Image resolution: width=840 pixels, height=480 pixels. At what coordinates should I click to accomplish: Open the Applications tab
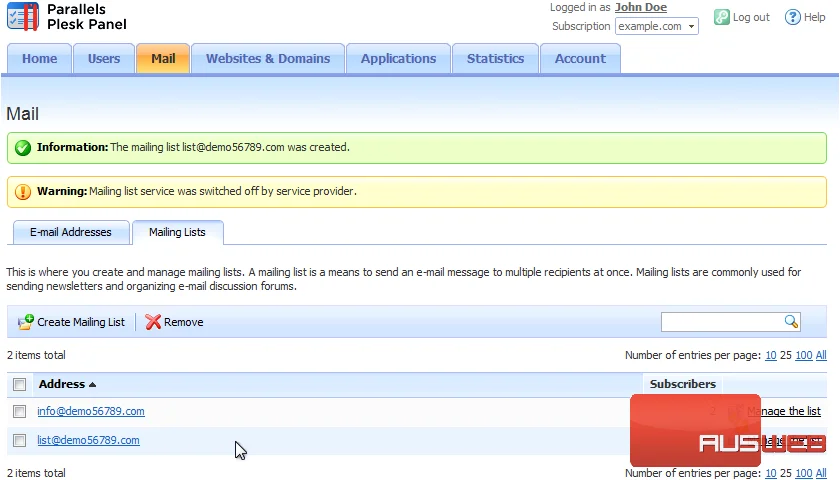point(398,58)
